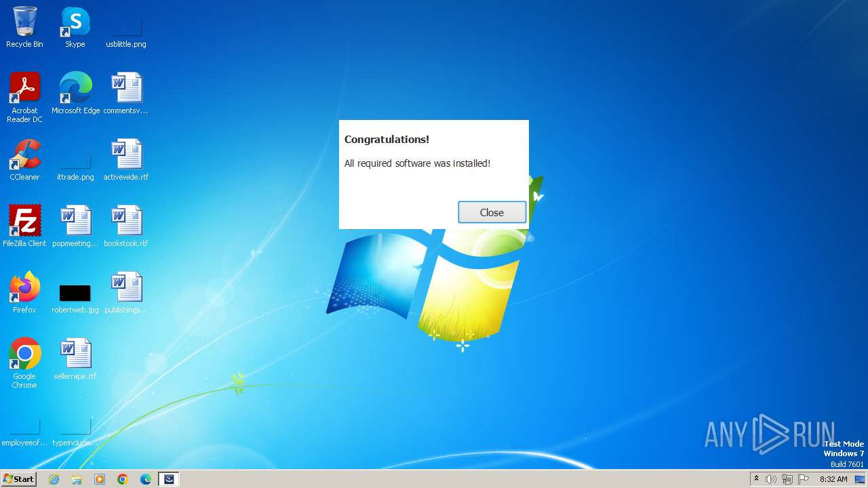Click the Show desktop button
This screenshot has width=868, height=488.
(860, 479)
